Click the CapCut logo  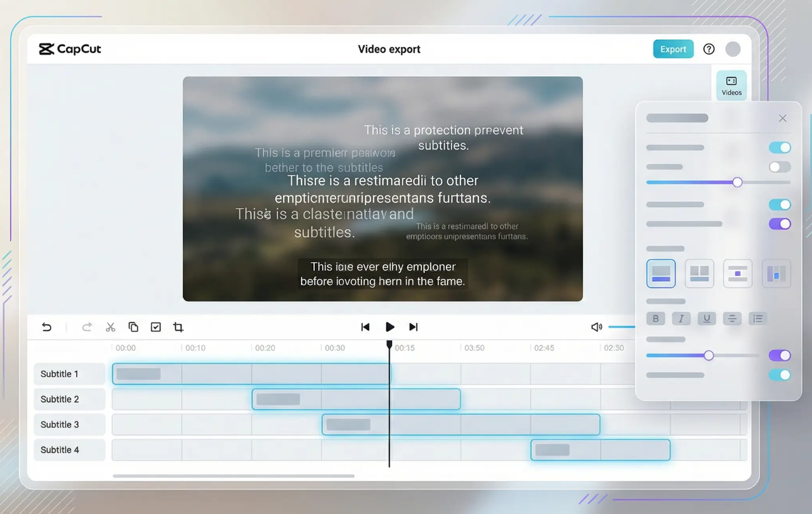point(70,49)
